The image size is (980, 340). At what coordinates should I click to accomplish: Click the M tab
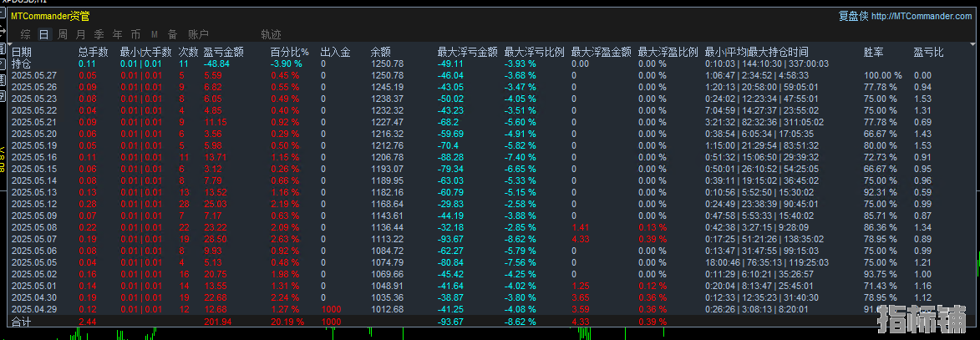pyautogui.click(x=155, y=33)
